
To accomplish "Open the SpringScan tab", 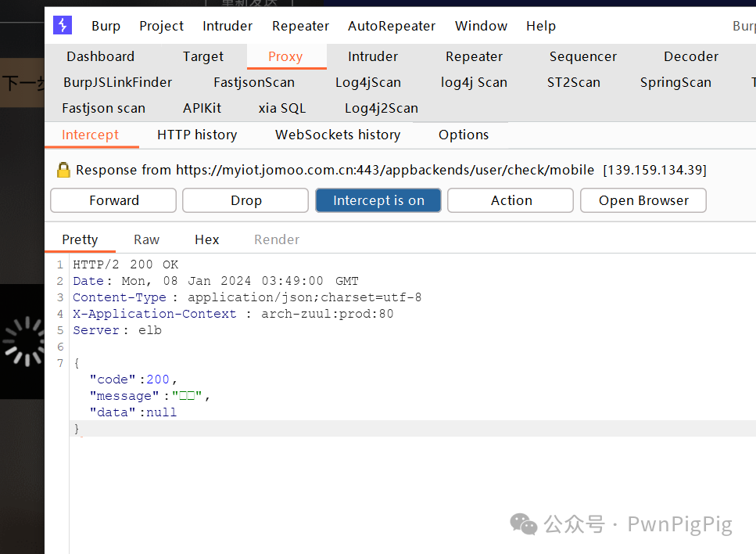I will [675, 82].
